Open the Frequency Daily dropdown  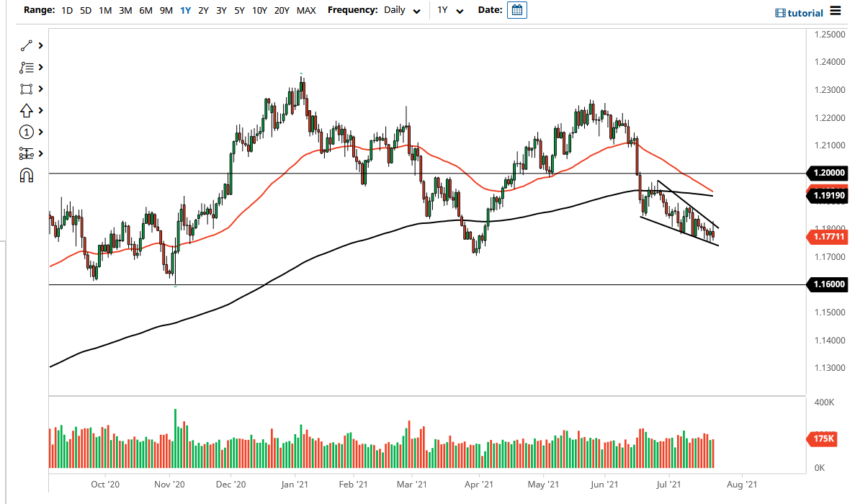click(x=402, y=11)
